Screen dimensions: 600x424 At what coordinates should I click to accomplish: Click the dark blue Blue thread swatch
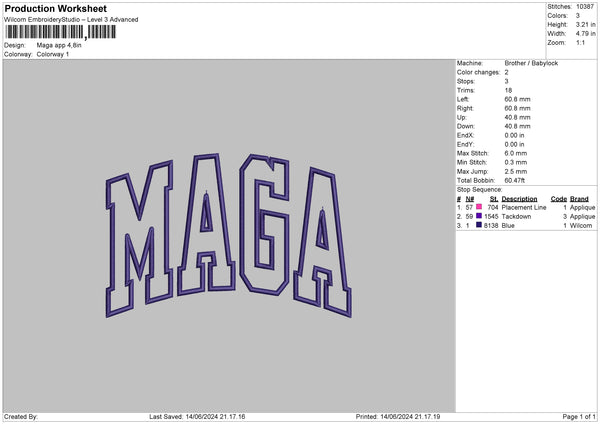tap(479, 225)
